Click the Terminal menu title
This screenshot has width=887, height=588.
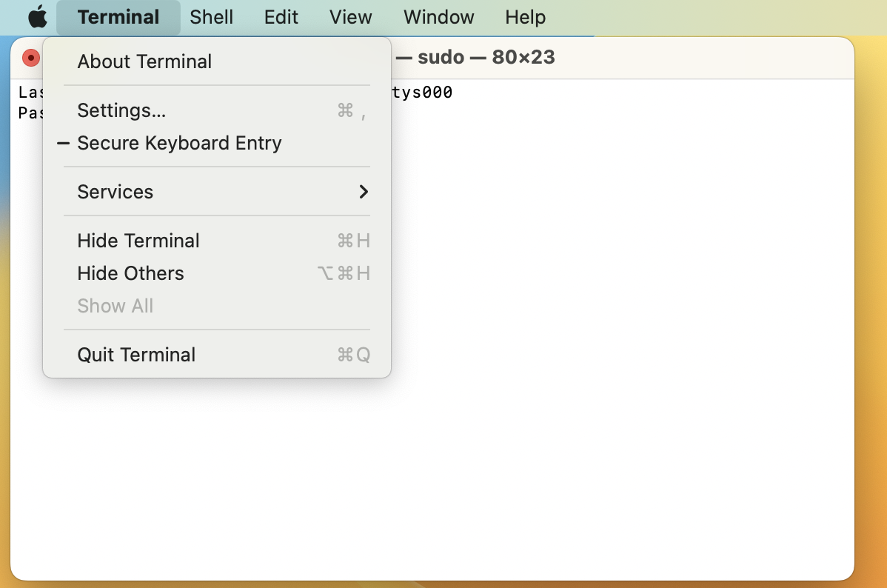(118, 17)
